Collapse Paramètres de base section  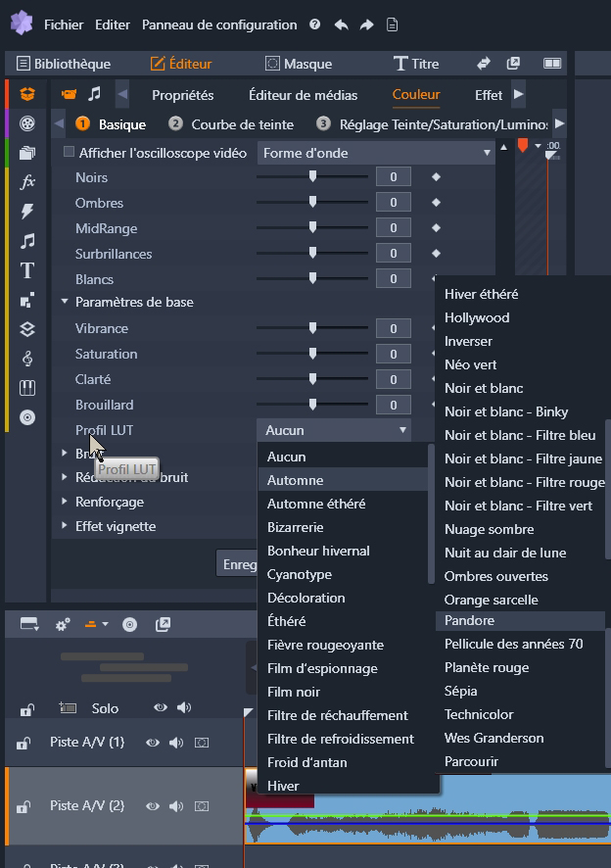pyautogui.click(x=65, y=302)
